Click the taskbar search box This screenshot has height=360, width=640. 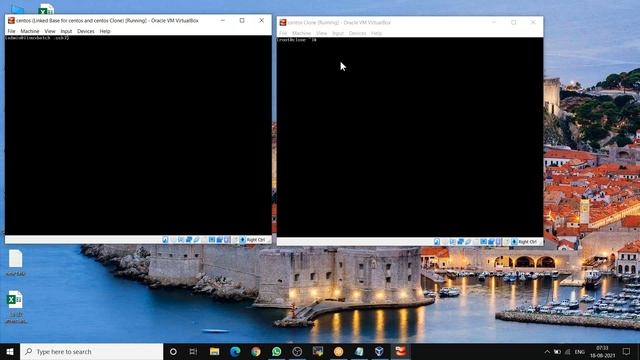[91, 351]
